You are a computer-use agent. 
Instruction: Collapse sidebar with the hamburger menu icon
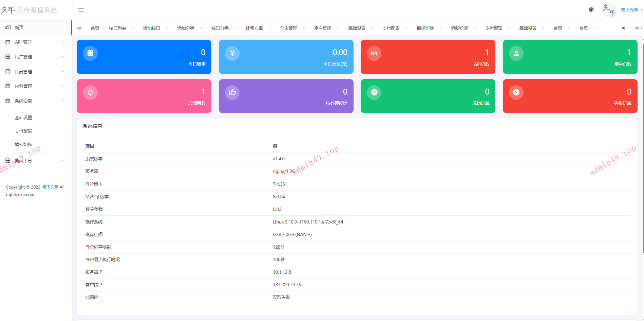pyautogui.click(x=81, y=10)
